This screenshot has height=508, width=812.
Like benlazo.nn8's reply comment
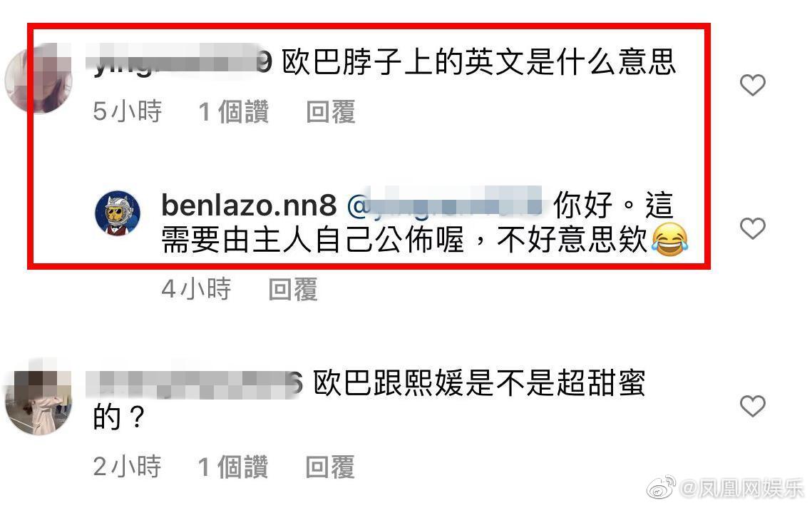[752, 228]
